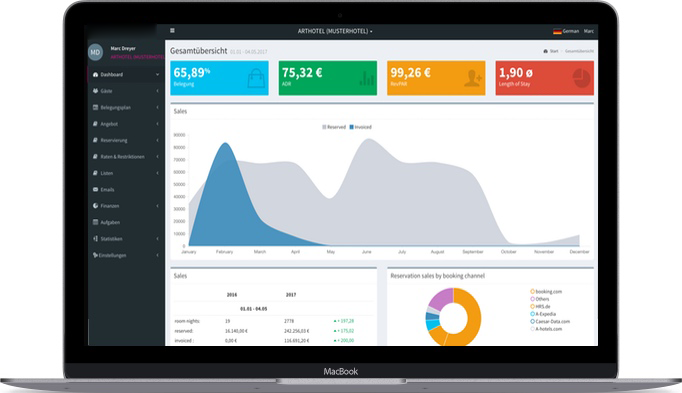682x393 pixels.
Task: Switch language via German label
Action: tap(571, 31)
